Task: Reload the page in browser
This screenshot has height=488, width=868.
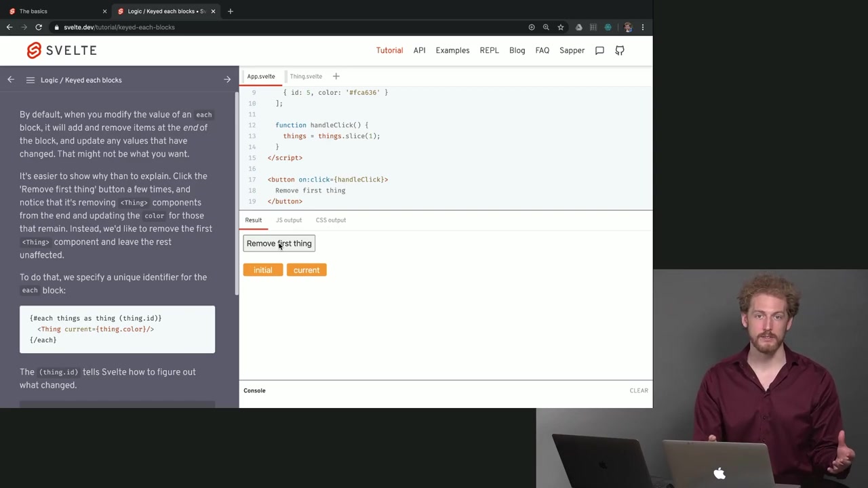Action: pyautogui.click(x=39, y=27)
